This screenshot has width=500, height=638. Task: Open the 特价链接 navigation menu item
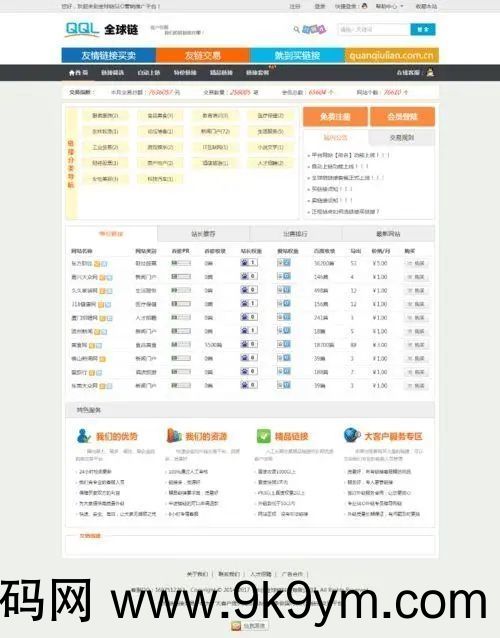(x=185, y=73)
